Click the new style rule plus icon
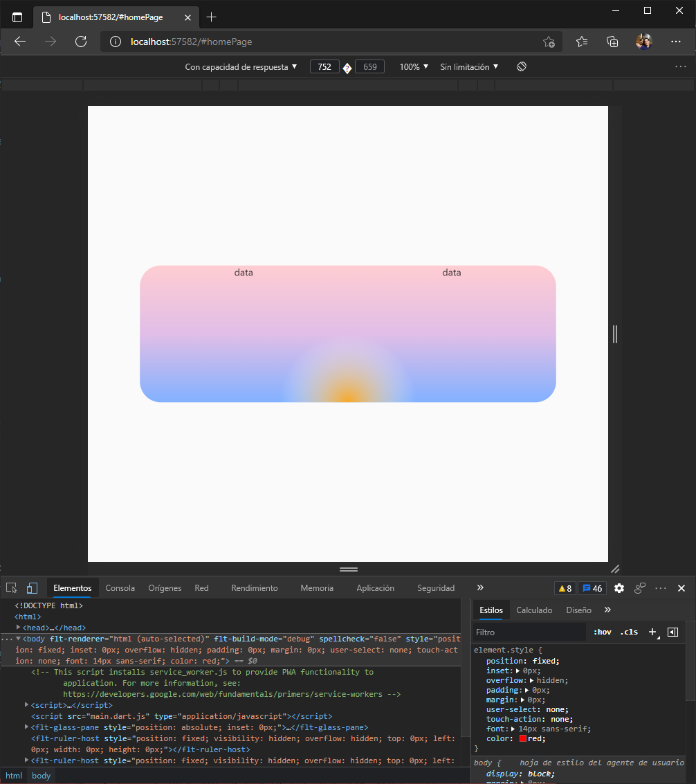The width and height of the screenshot is (696, 784). coord(652,632)
